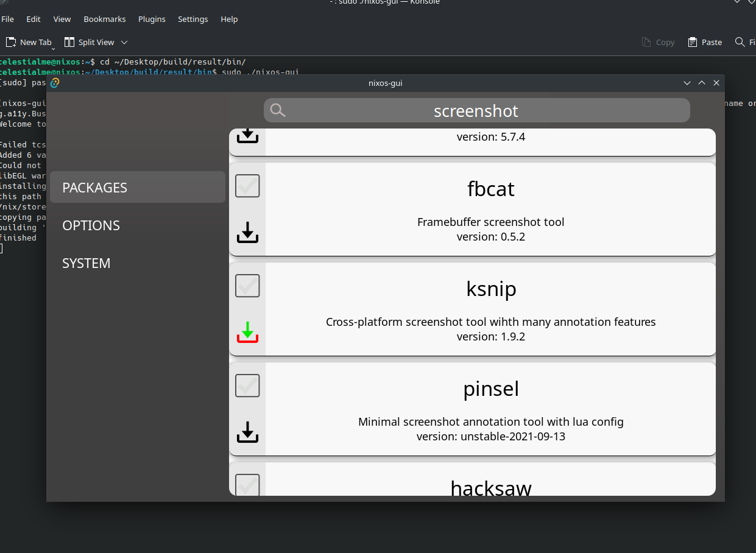Click the 'hacksaw' package title
Image resolution: width=756 pixels, height=553 pixels.
click(x=491, y=488)
